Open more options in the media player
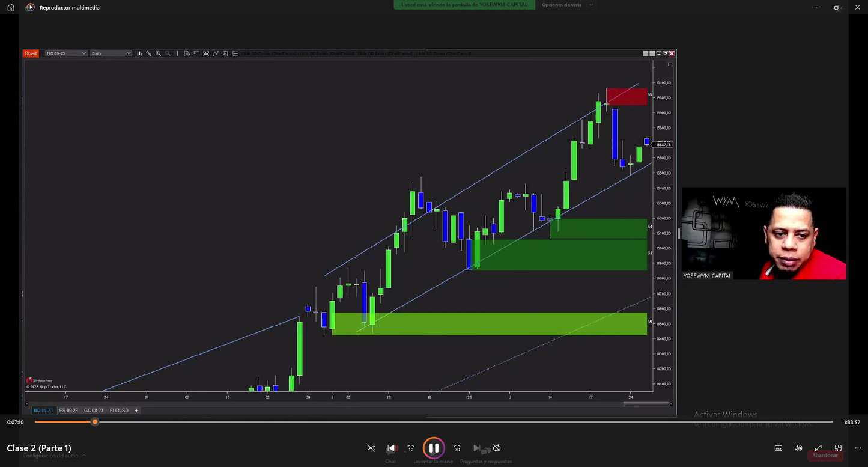The image size is (868, 467). [x=858, y=448]
